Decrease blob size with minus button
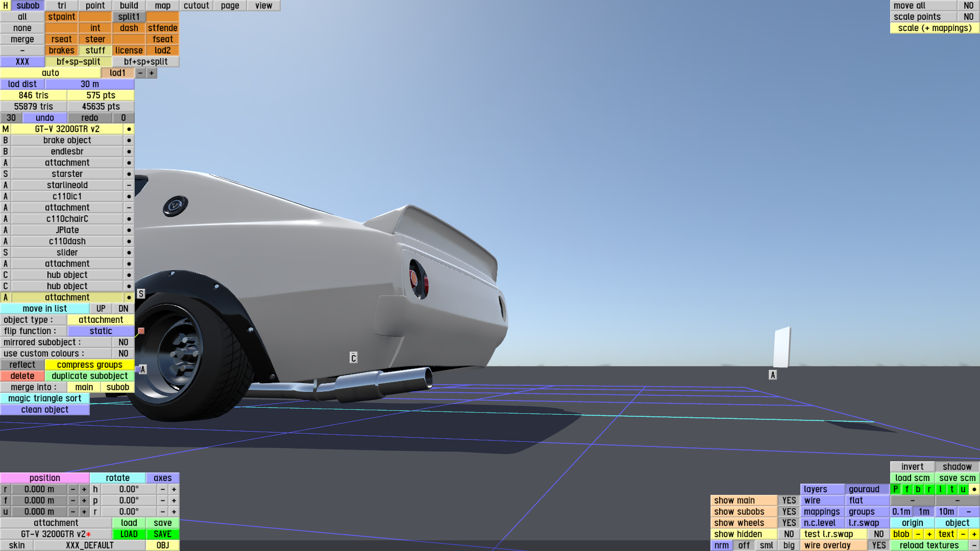 point(918,534)
